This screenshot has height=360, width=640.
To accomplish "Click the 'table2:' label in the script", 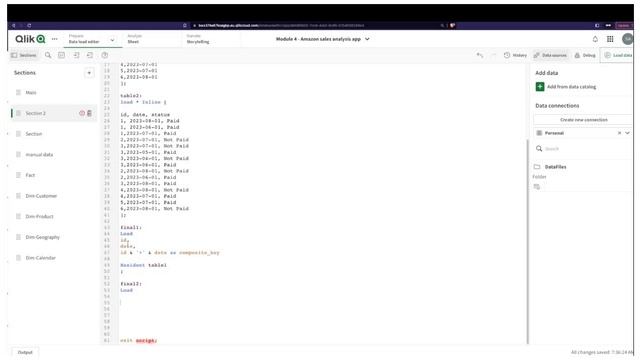I will pyautogui.click(x=131, y=96).
